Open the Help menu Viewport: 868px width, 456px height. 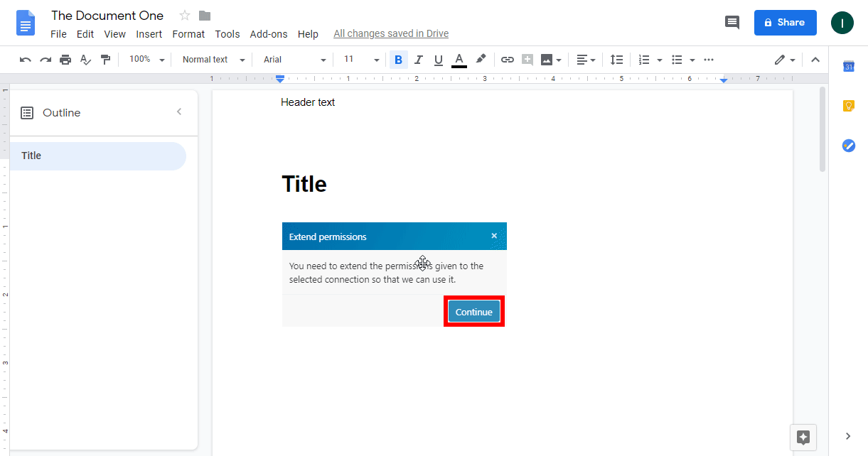coord(308,34)
